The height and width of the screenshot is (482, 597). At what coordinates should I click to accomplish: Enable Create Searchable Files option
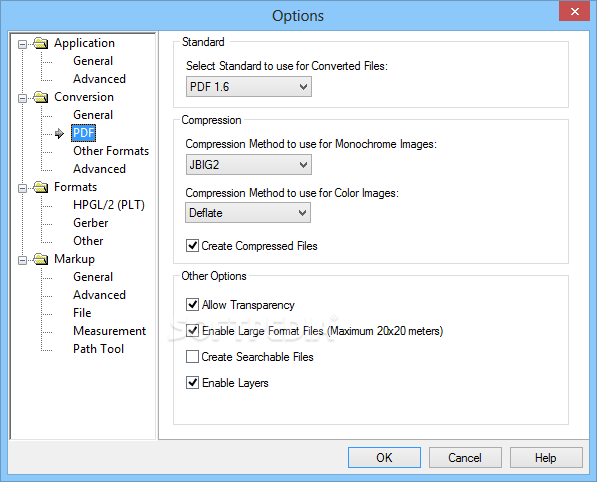(x=192, y=357)
